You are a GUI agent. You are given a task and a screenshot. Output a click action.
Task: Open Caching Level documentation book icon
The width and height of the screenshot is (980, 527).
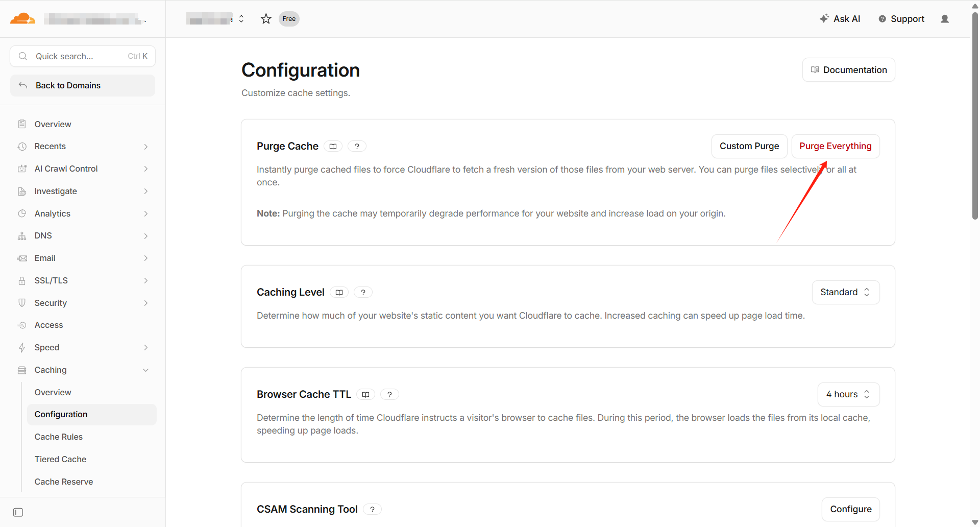pos(339,293)
